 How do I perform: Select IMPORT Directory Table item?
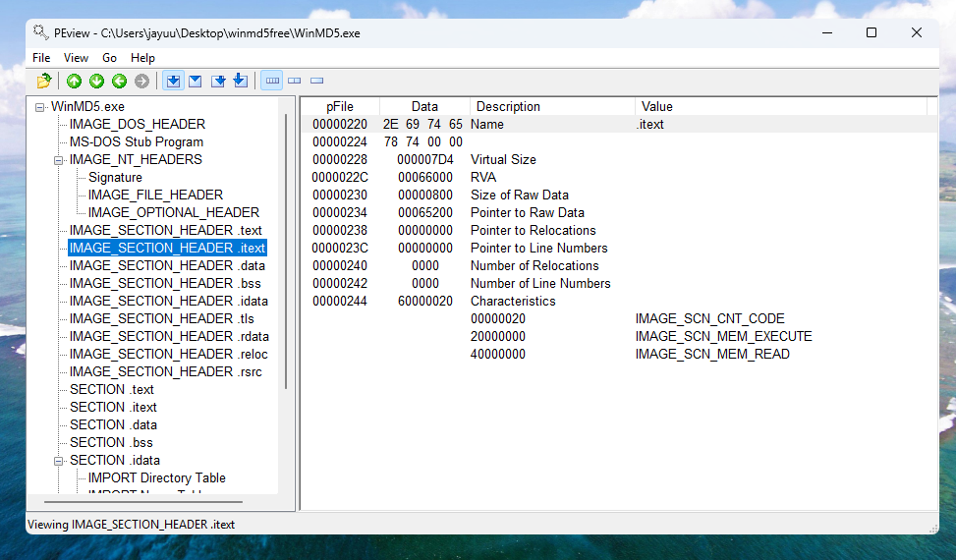pyautogui.click(x=156, y=477)
